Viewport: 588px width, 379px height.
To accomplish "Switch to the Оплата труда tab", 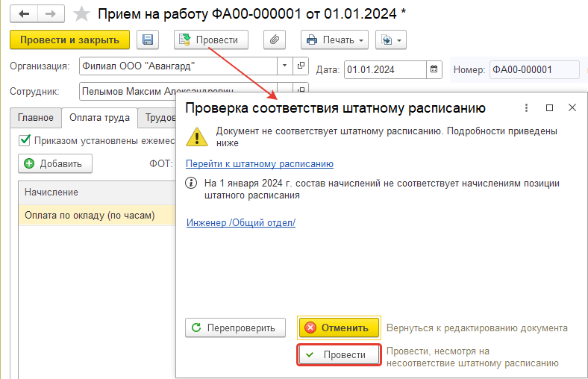I will (99, 118).
